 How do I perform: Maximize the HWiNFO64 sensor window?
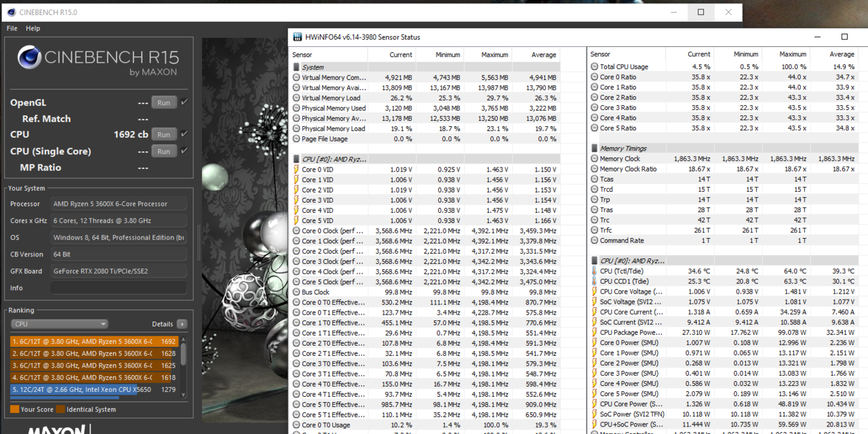[844, 37]
